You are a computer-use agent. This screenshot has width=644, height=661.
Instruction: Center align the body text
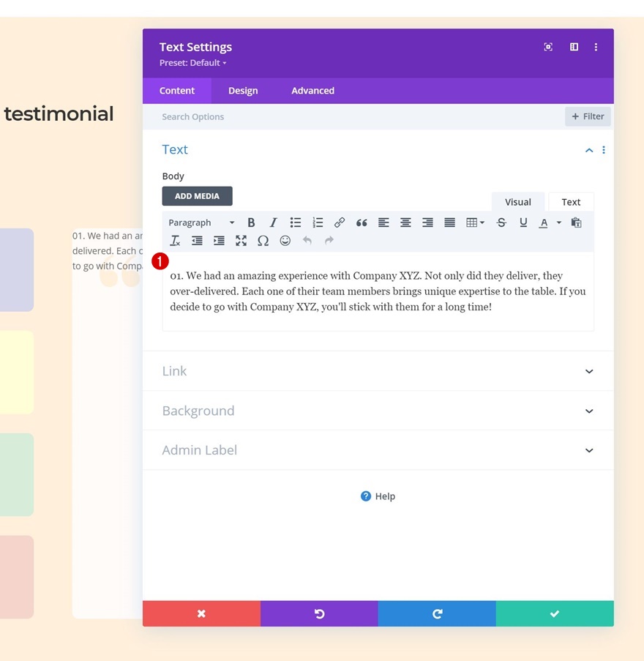pos(405,223)
